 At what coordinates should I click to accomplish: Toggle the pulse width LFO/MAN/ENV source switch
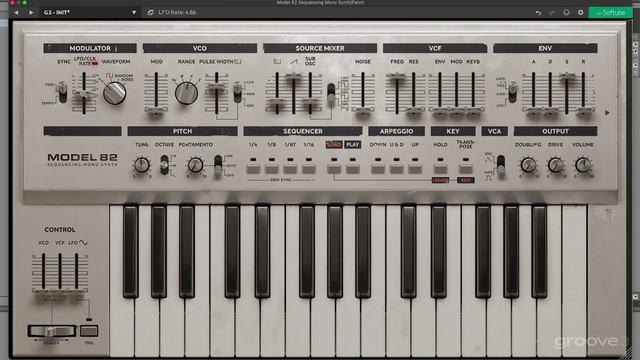[237, 92]
